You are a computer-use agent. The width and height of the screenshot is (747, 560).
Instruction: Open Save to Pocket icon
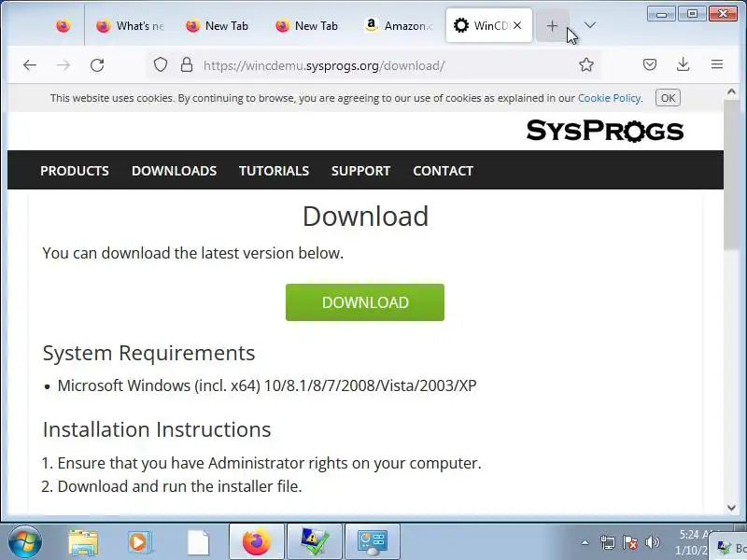point(649,64)
